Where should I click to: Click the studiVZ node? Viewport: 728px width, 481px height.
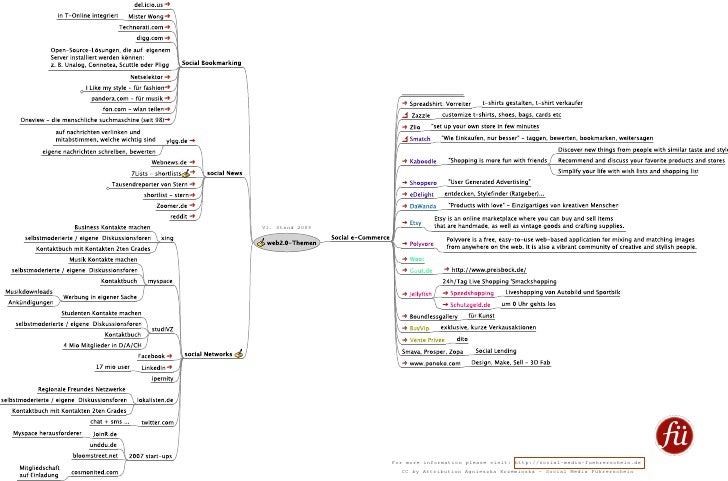coord(162,329)
